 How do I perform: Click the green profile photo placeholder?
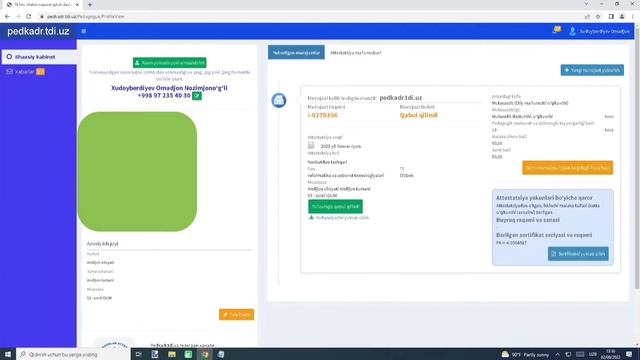pos(137,171)
